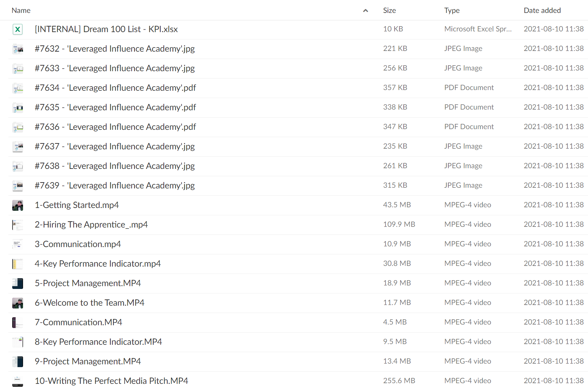Click the 43.5 MB size value
588x387 pixels.
397,205
